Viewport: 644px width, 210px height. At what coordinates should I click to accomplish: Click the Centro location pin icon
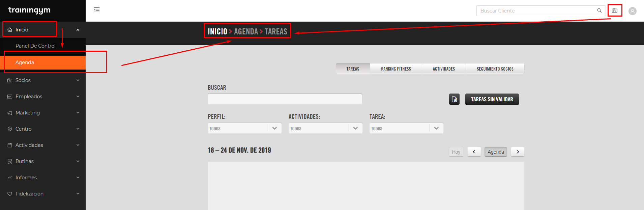10,129
